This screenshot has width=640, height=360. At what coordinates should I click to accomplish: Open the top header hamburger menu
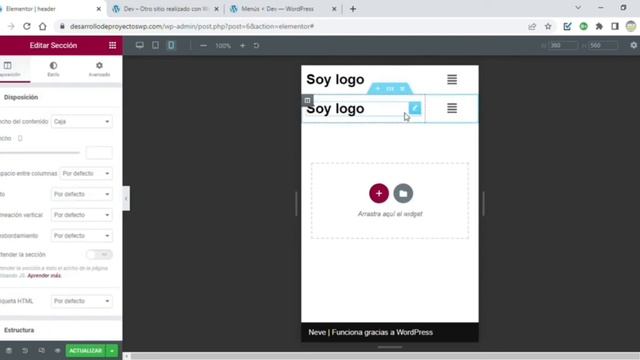452,79
